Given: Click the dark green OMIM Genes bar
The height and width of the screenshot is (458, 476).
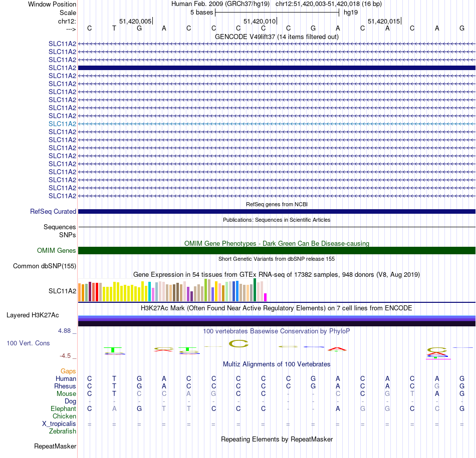Looking at the screenshot, I should pos(277,251).
